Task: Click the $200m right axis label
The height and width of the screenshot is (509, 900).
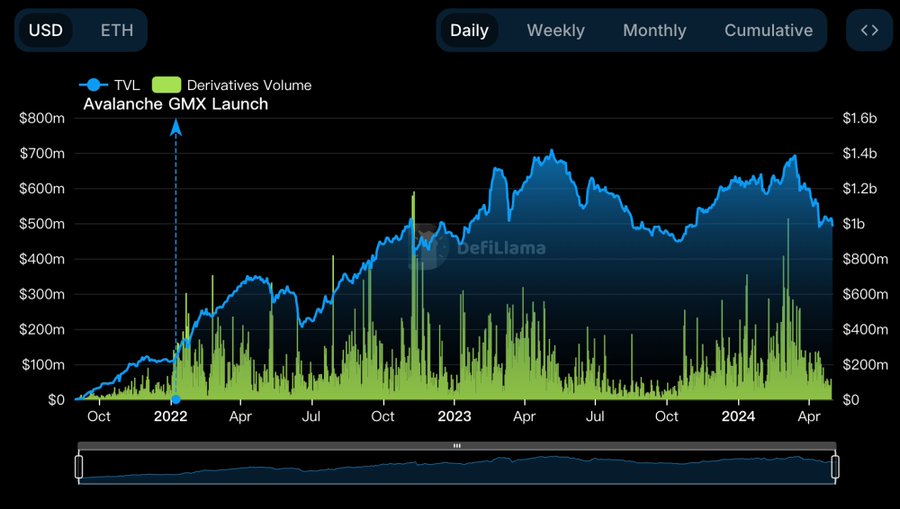Action: click(865, 364)
